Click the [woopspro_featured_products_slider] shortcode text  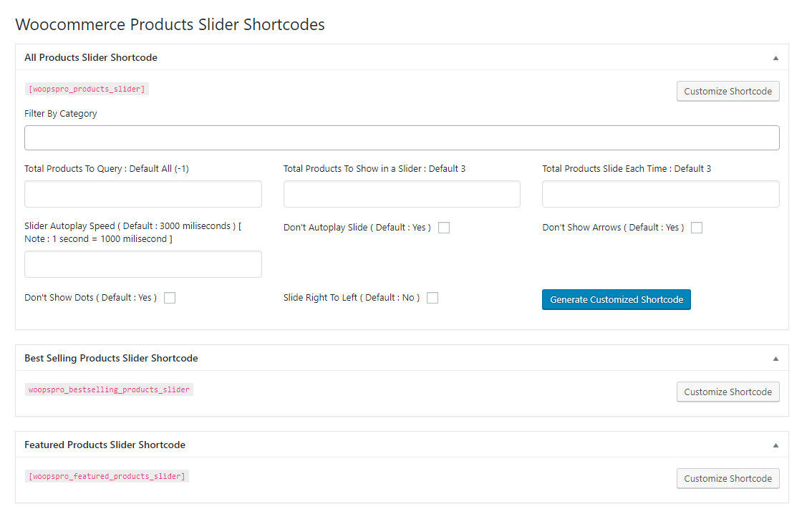pos(107,477)
